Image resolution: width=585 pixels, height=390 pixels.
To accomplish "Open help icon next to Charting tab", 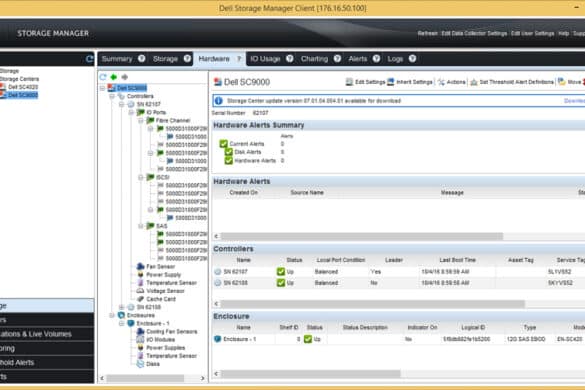I will [337, 59].
